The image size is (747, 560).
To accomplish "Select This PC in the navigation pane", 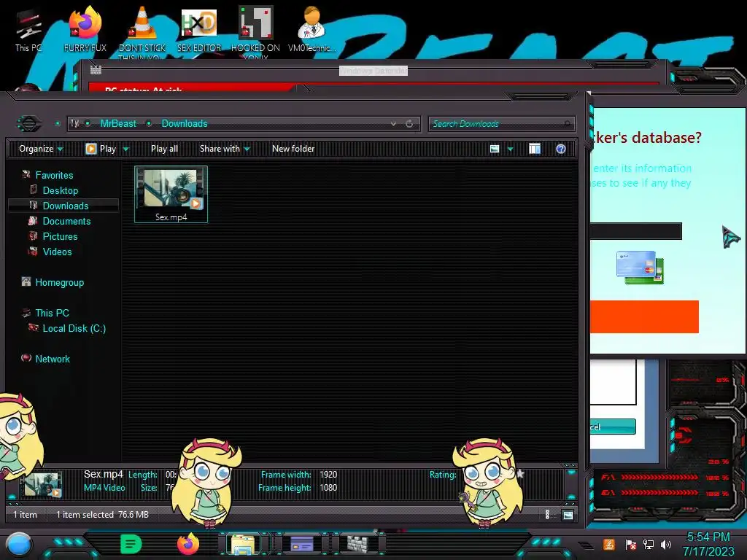I will click(x=52, y=313).
